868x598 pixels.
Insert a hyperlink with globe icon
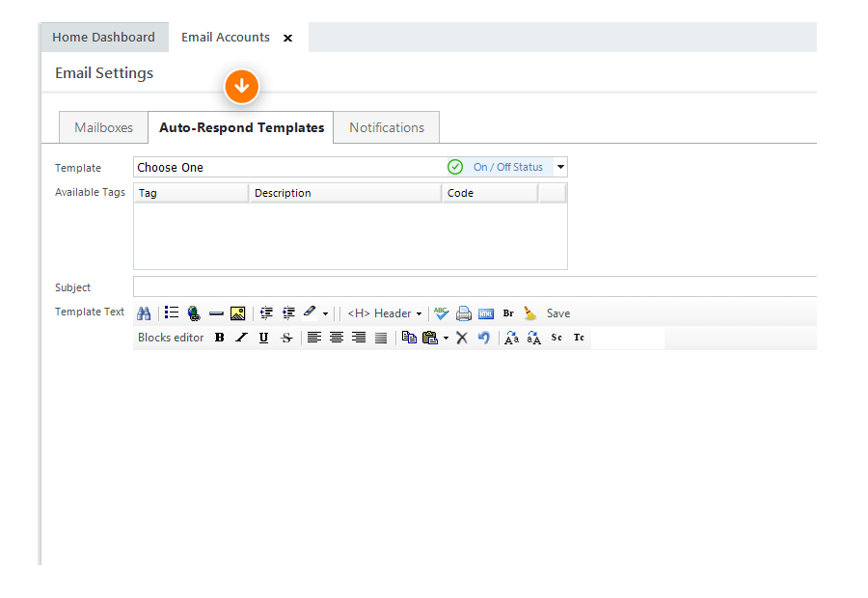point(194,313)
